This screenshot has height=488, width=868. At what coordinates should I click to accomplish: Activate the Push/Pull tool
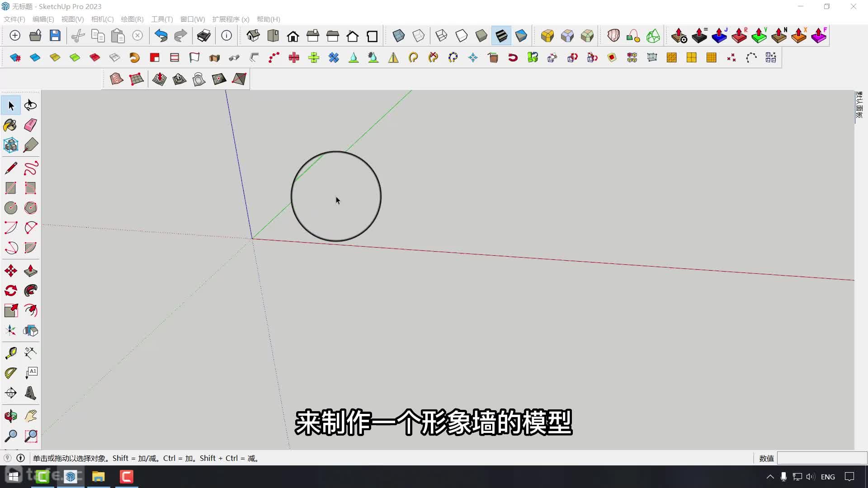[31, 271]
